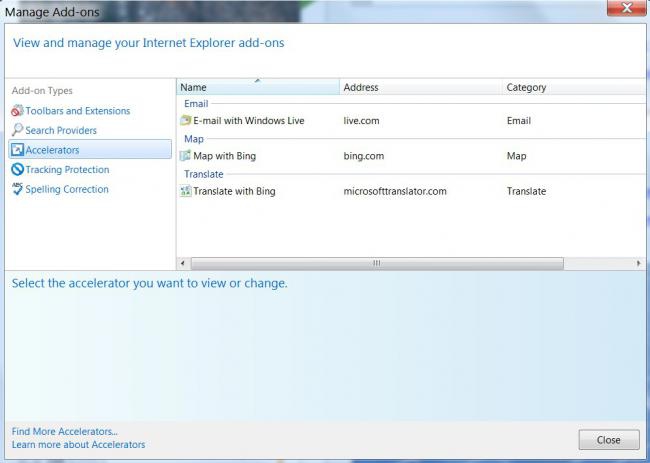The height and width of the screenshot is (463, 650).
Task: Click the Map with Bing icon
Action: [185, 156]
